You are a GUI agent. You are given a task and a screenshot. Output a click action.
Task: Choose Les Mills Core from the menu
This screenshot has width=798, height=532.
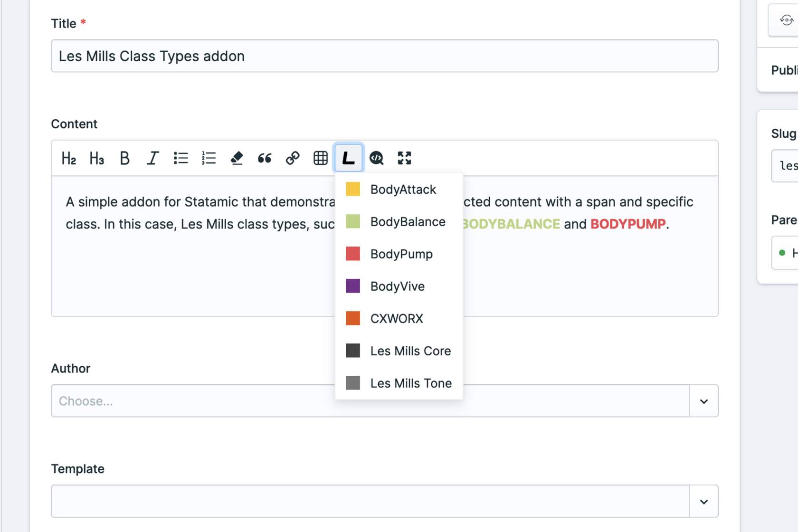click(399, 351)
